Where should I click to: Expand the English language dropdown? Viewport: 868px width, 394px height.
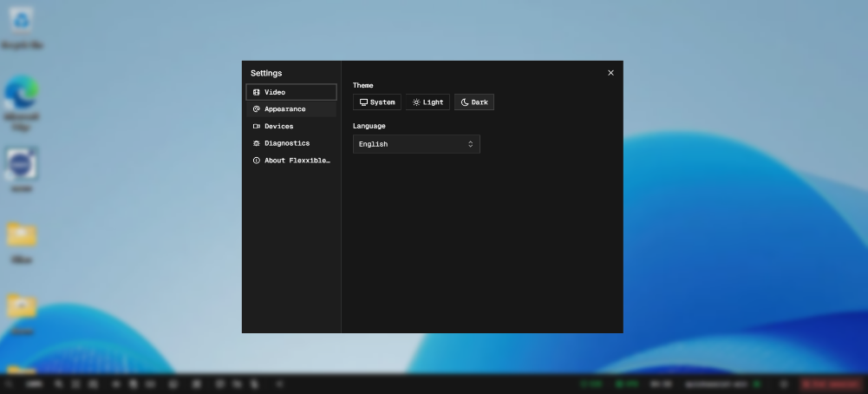(x=416, y=144)
